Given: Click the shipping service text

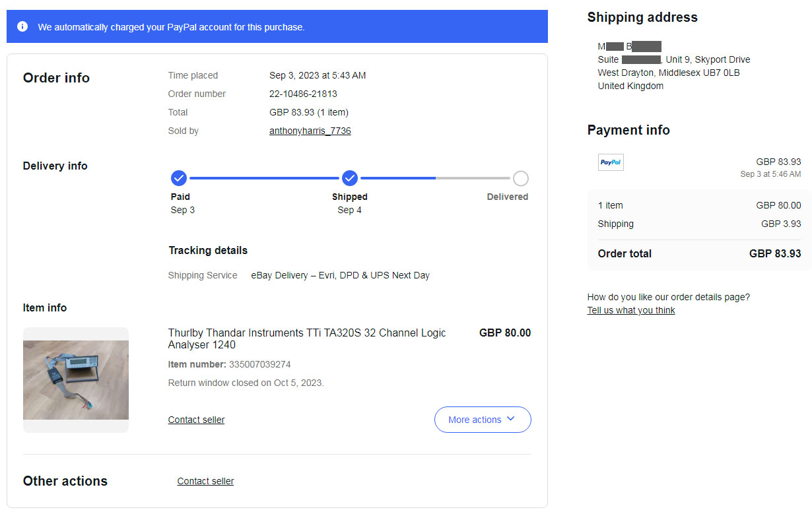Looking at the screenshot, I should click(340, 275).
